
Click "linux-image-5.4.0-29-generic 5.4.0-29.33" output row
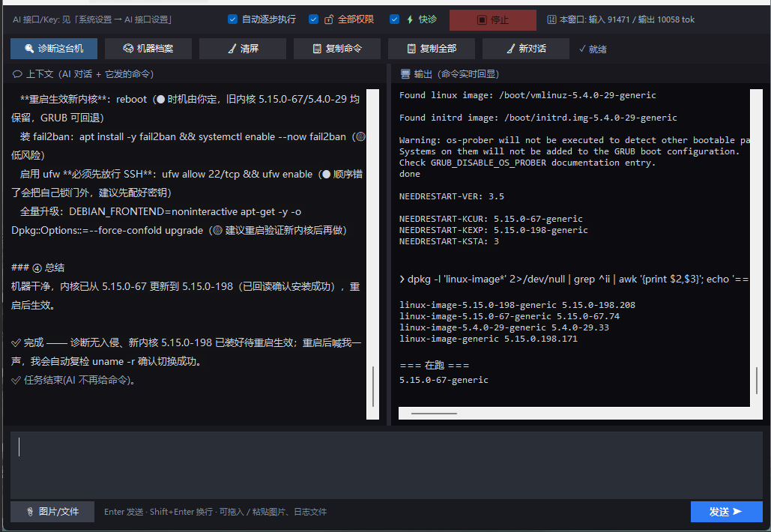tap(504, 327)
